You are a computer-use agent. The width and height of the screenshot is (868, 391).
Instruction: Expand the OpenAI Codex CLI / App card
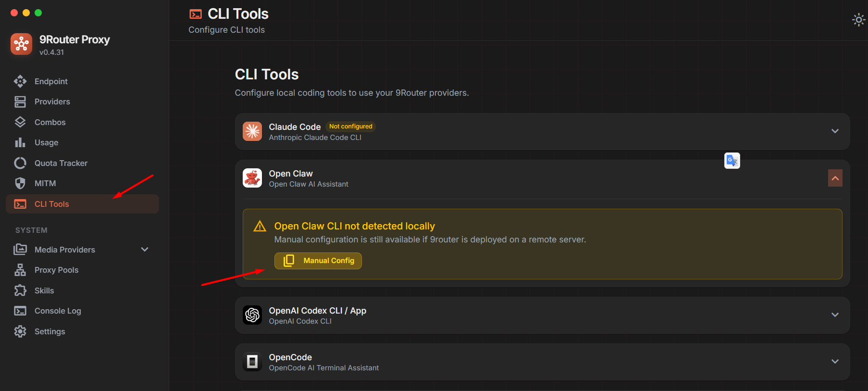835,315
